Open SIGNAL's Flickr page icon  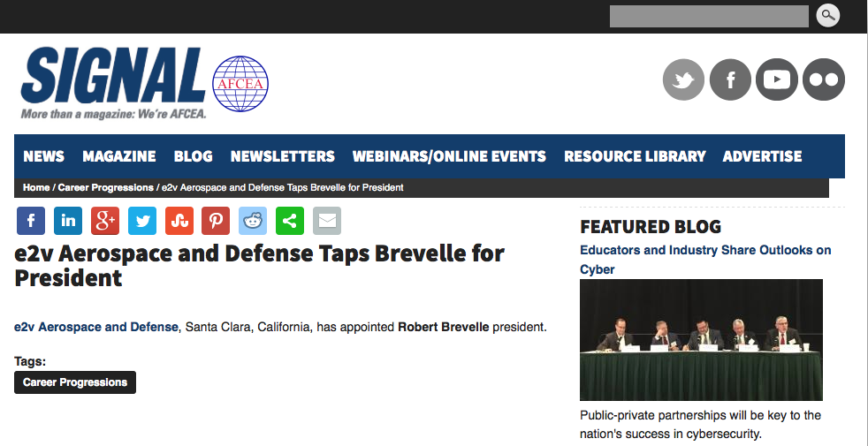tap(824, 79)
